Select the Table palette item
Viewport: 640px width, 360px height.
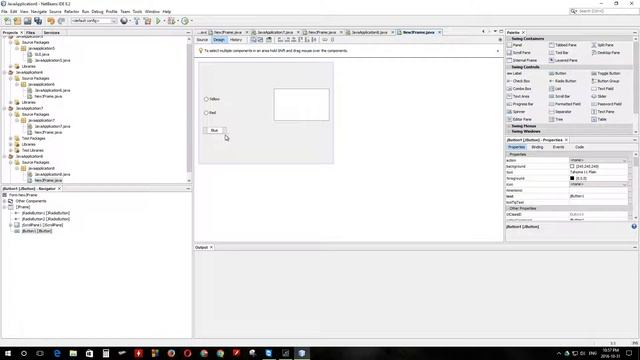point(599,119)
